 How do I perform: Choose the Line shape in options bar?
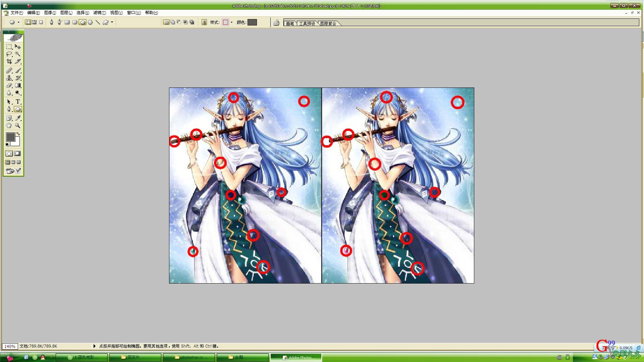coord(98,22)
